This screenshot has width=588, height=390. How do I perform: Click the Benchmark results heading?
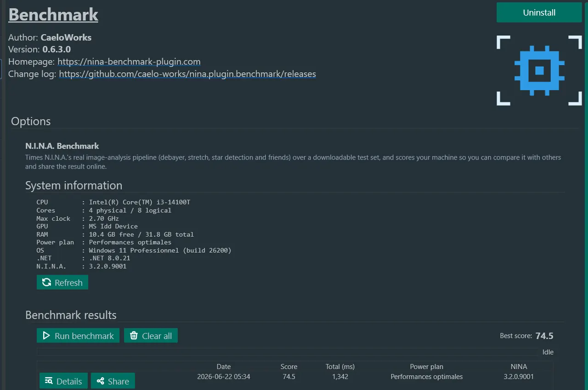71,315
